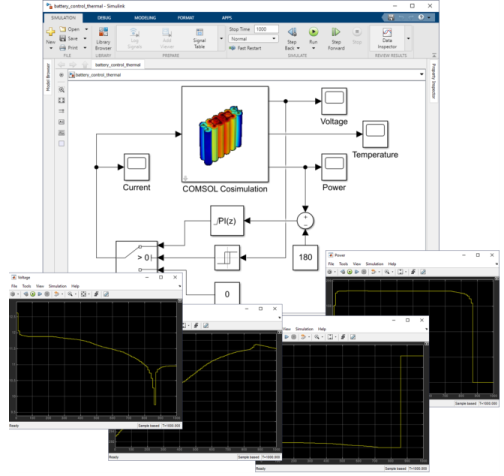Open the Signal Table
504x476 pixels.
coord(199,39)
